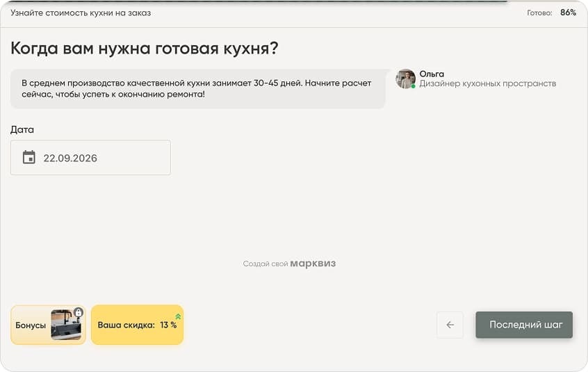Open the date input showing 22.09.2026
The height and width of the screenshot is (372, 588).
pyautogui.click(x=90, y=158)
